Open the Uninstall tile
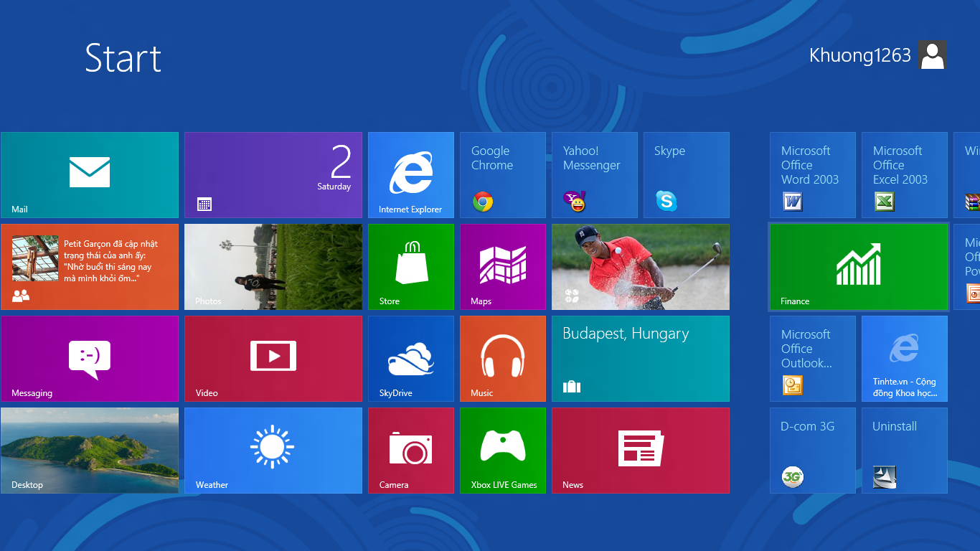This screenshot has height=551, width=980. click(x=905, y=451)
